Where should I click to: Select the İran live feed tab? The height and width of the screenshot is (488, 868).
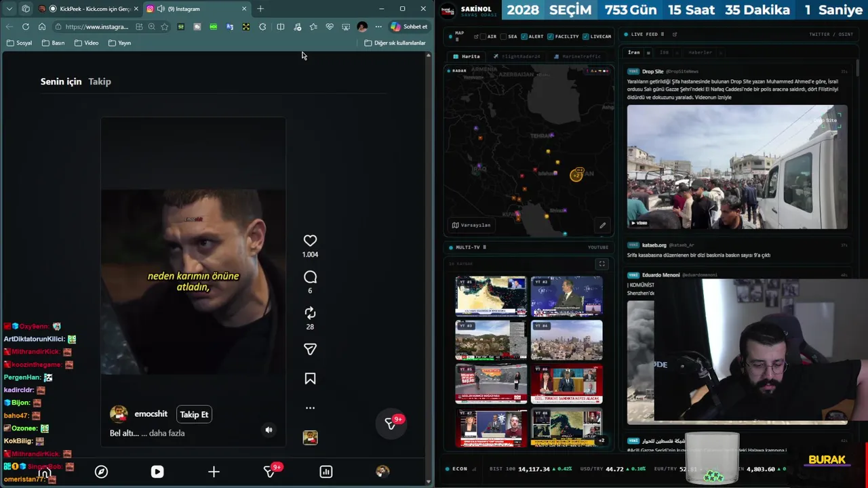[x=634, y=52]
